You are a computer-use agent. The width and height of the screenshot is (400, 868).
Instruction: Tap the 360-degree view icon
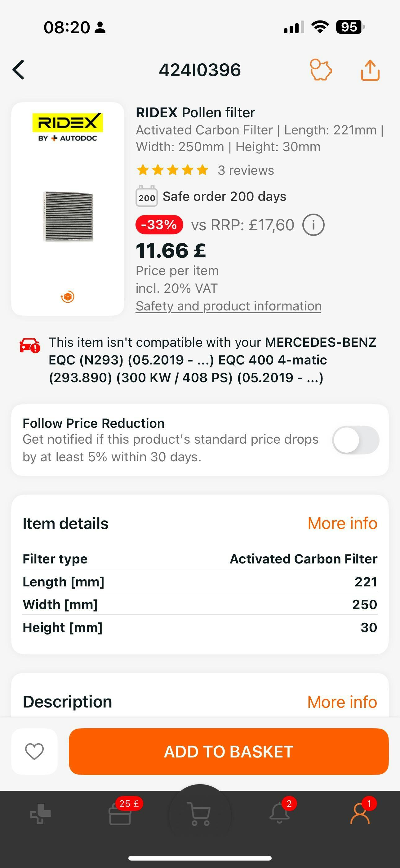[x=68, y=296]
